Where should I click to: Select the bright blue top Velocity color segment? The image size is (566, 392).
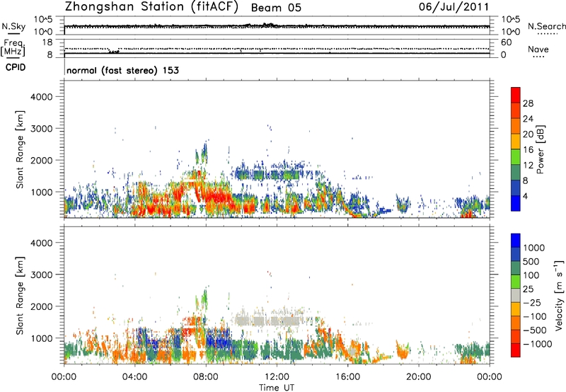pos(516,241)
